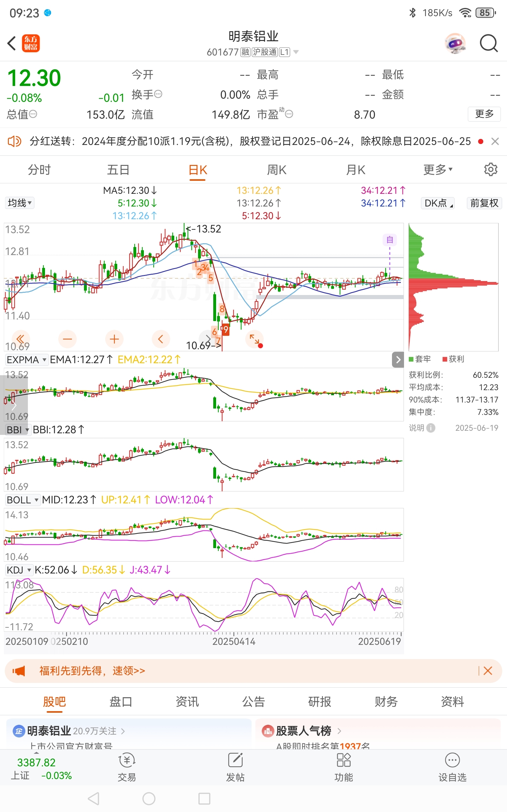Open the search magnifier icon

[489, 43]
